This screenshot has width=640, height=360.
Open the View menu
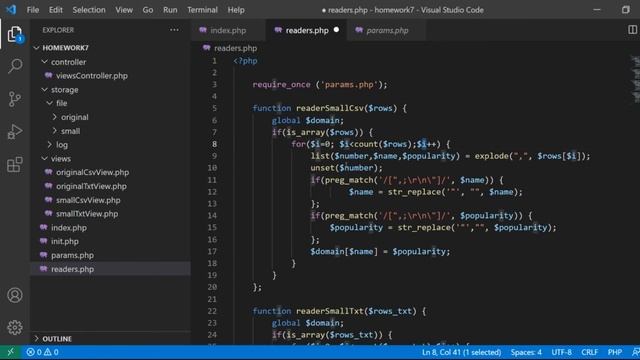[x=124, y=10]
